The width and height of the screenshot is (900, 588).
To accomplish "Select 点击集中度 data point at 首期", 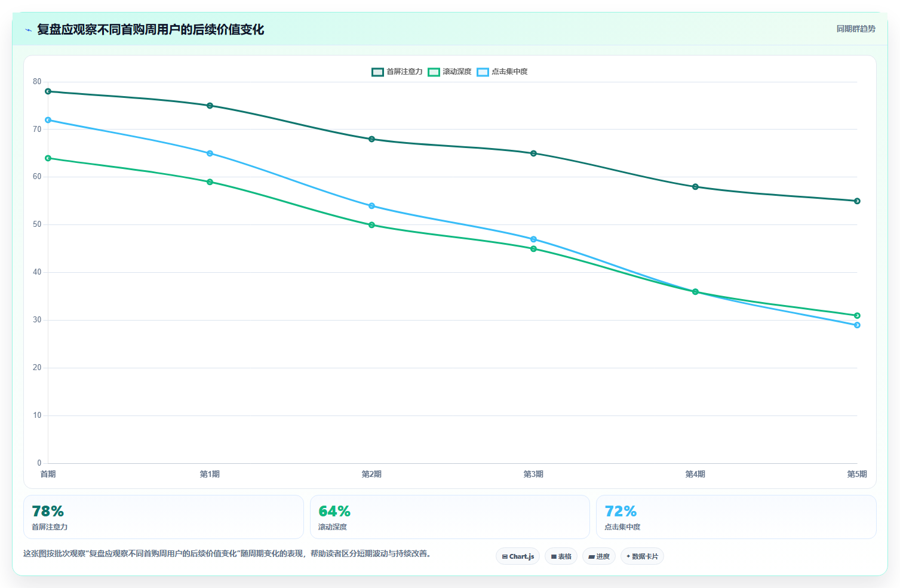I will [48, 120].
